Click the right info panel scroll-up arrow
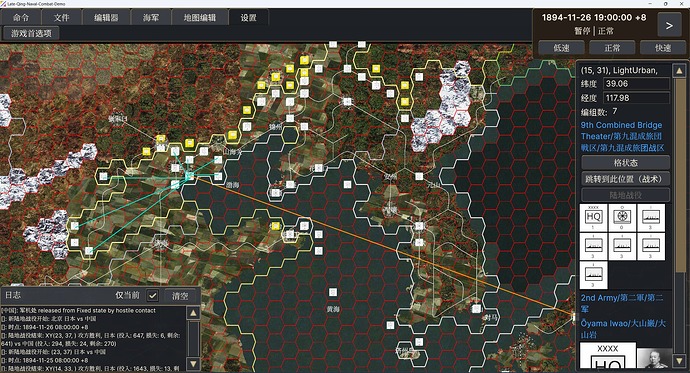This screenshot has height=373, width=690. (x=679, y=70)
